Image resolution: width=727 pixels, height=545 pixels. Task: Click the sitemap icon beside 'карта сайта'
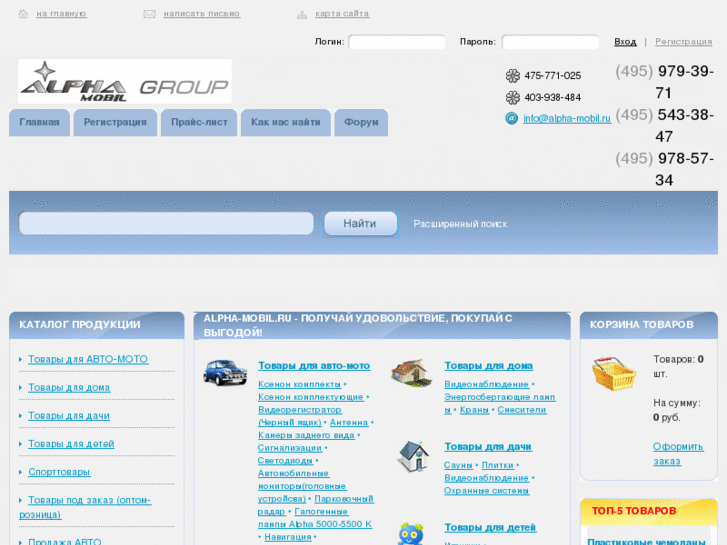(x=302, y=15)
